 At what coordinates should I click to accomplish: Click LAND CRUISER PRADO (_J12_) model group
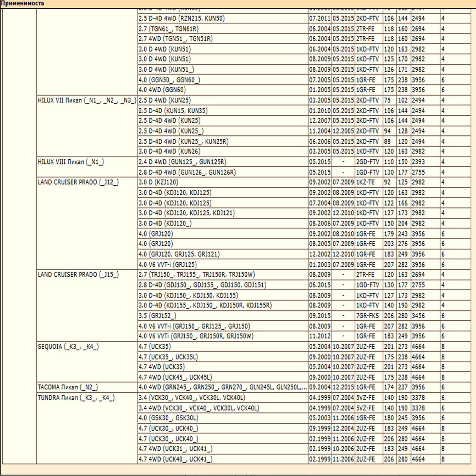(78, 182)
